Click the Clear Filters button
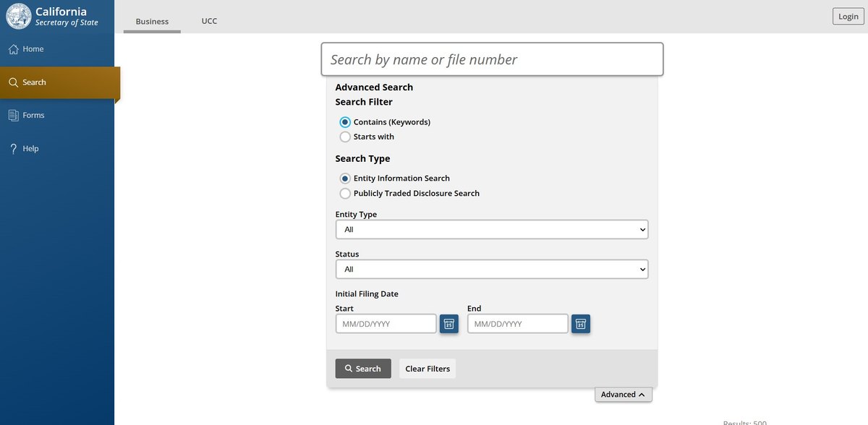Viewport: 868px width, 425px height. click(427, 369)
